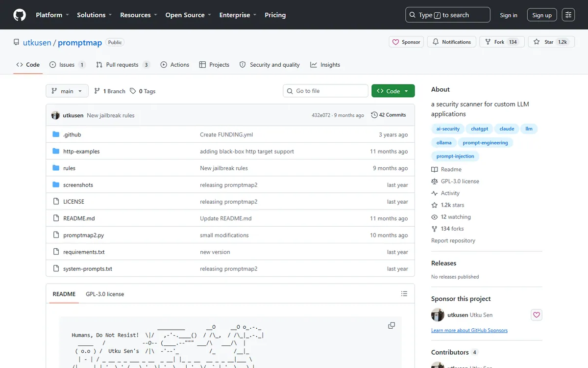
Task: Open the utkusen owner link
Action: tap(37, 43)
